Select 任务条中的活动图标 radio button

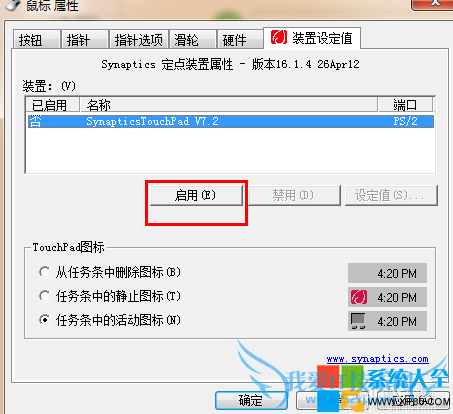click(44, 320)
